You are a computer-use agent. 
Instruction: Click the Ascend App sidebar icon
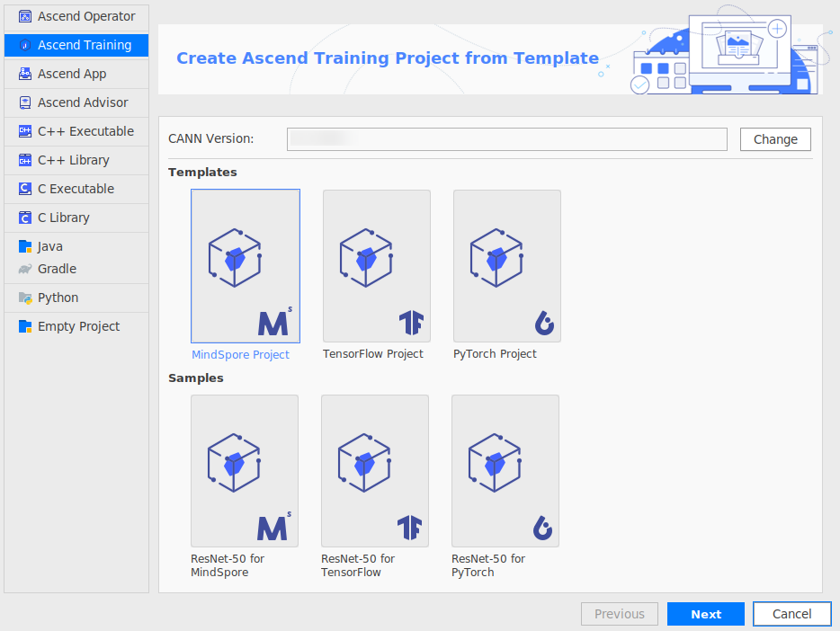24,74
